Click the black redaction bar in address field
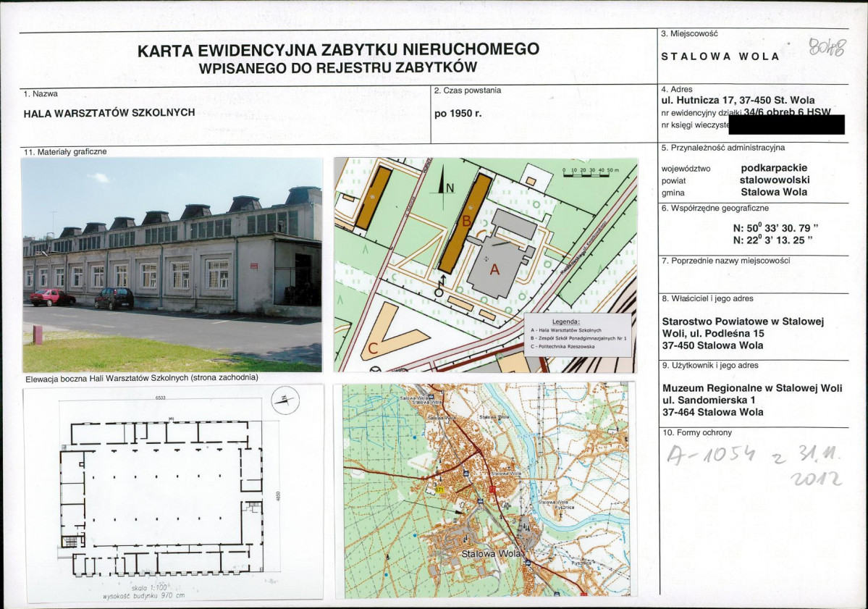 pos(787,125)
